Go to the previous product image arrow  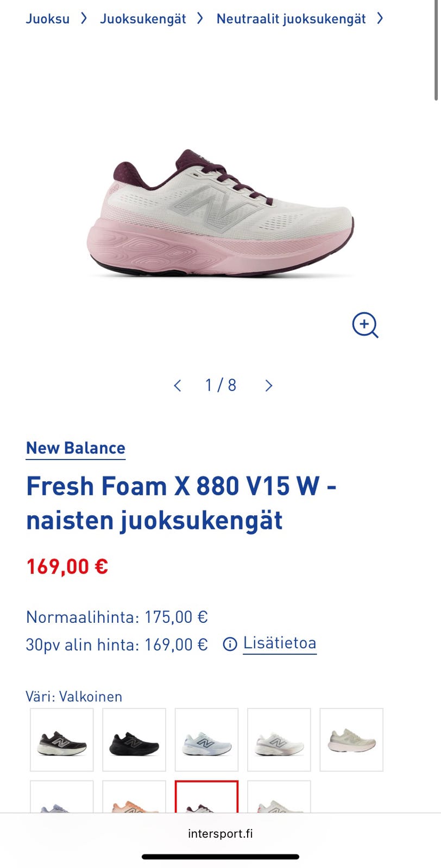pos(177,386)
